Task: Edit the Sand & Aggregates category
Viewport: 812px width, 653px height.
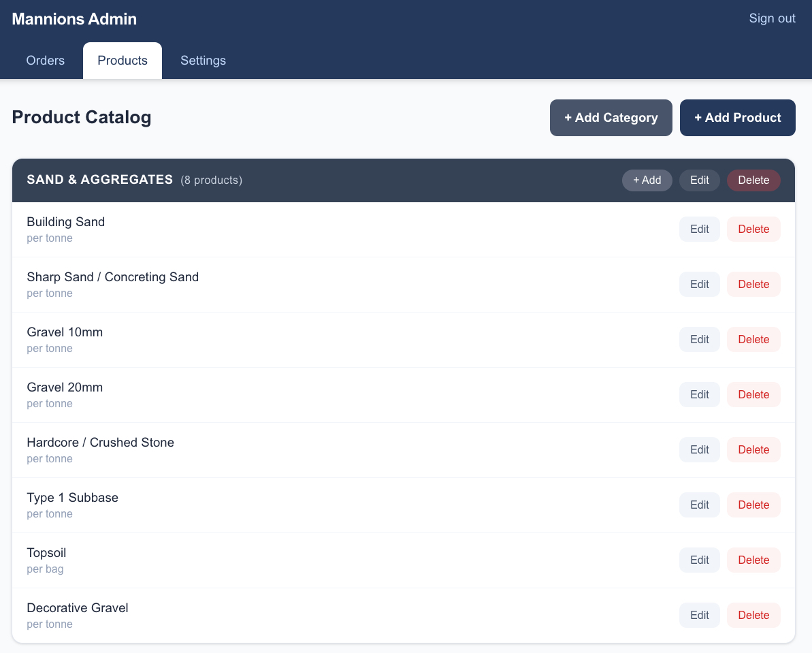Action: pos(699,180)
